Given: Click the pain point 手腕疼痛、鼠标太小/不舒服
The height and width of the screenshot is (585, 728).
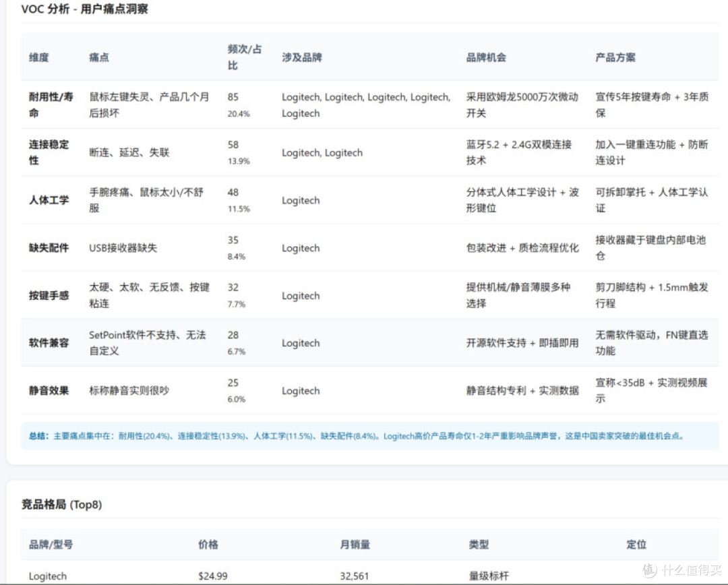Looking at the screenshot, I should (146, 200).
